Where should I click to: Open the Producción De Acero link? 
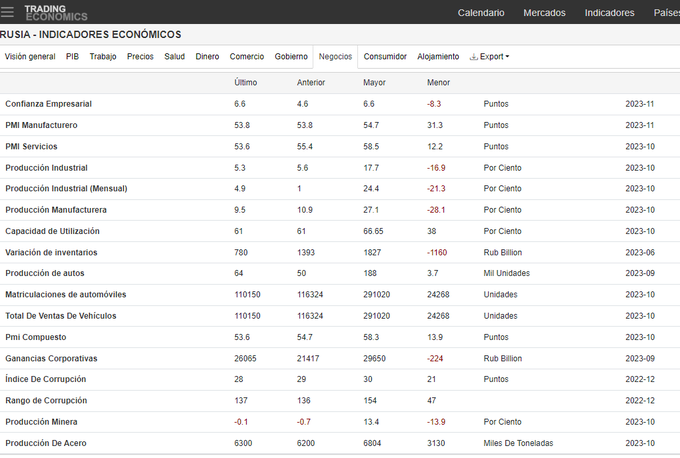[46, 443]
